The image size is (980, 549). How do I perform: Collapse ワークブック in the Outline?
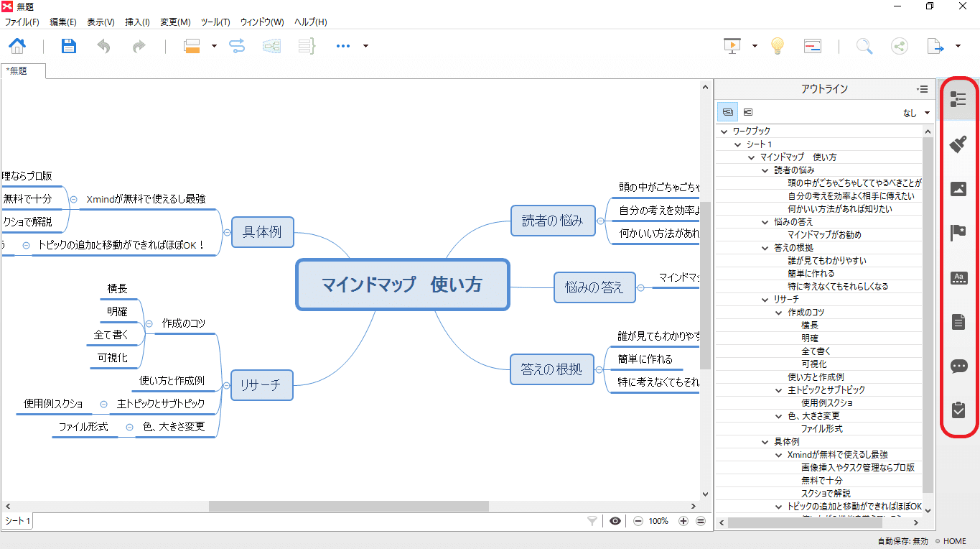pos(724,132)
